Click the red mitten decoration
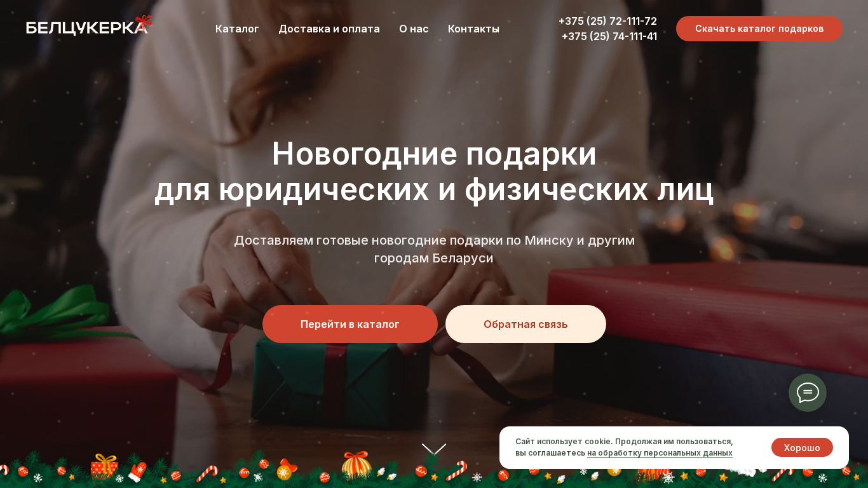The image size is (868, 488). (137, 472)
